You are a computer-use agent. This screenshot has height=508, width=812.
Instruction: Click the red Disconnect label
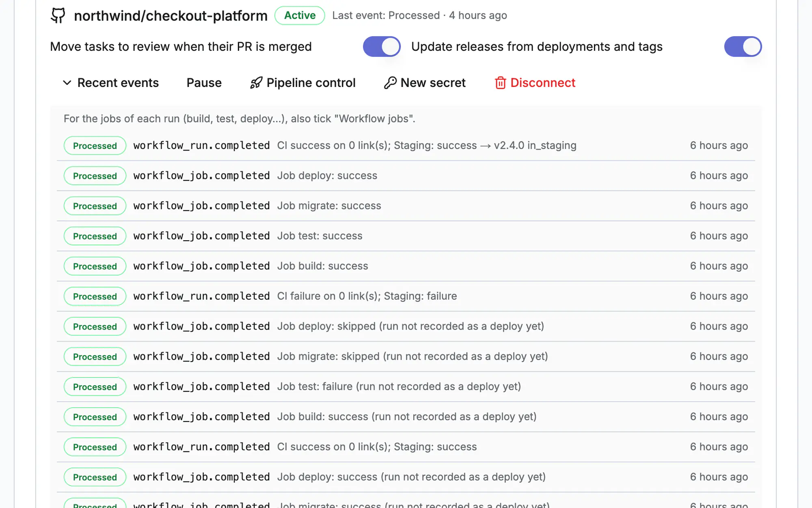click(543, 83)
